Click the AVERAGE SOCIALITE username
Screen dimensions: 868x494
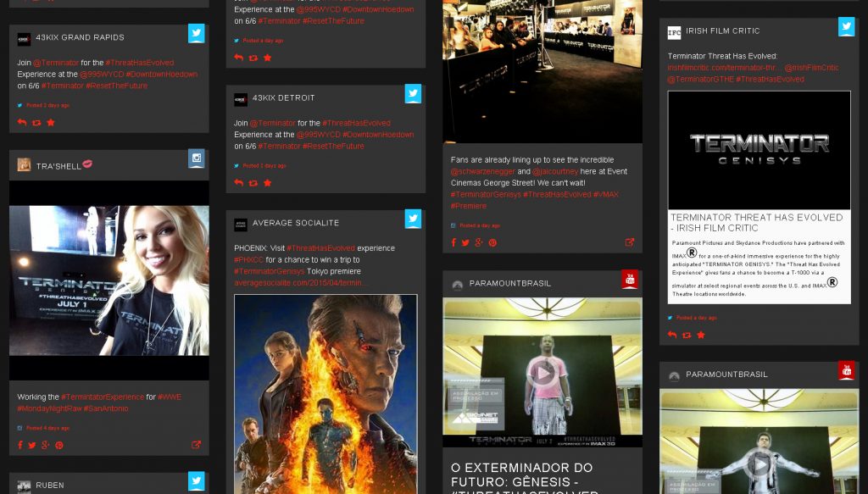tap(296, 223)
